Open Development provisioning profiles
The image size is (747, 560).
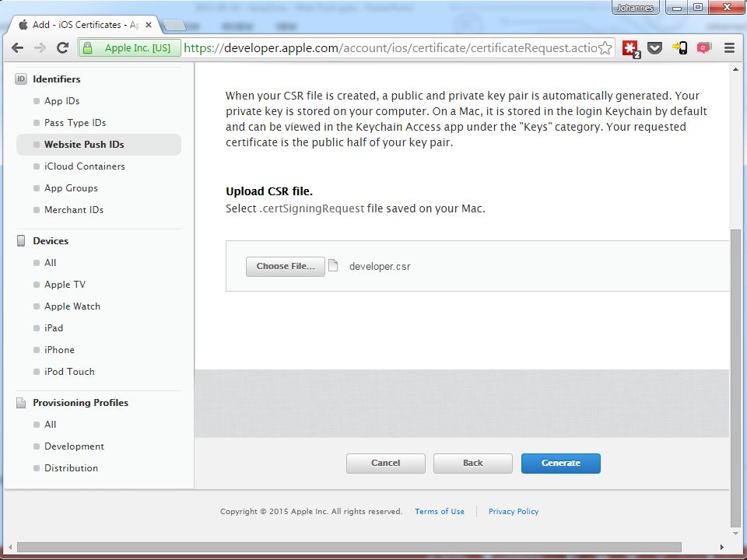click(x=75, y=446)
